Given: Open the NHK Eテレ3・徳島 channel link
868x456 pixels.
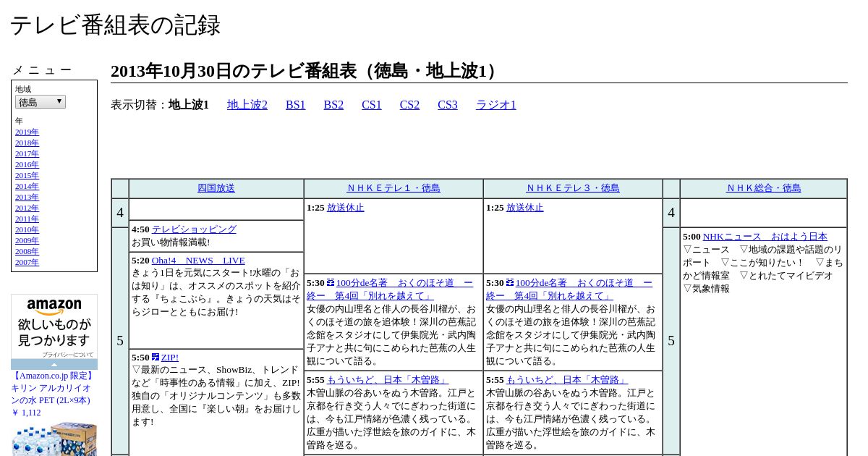Looking at the screenshot, I should pos(573,187).
